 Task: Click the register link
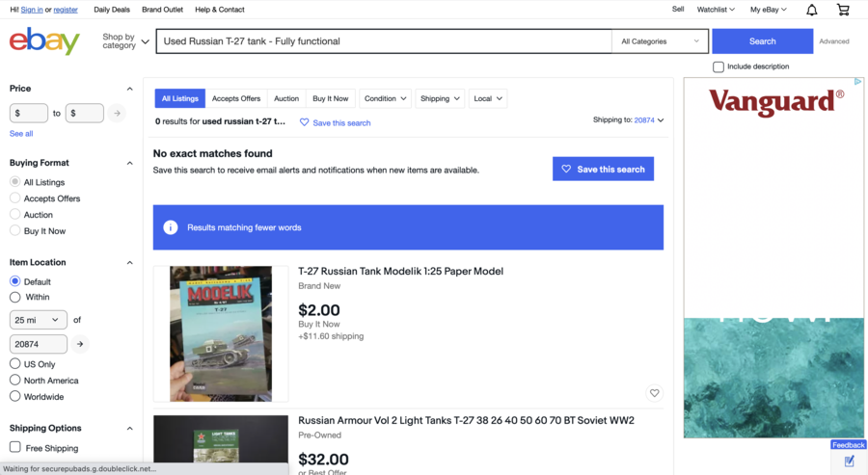pyautogui.click(x=66, y=10)
